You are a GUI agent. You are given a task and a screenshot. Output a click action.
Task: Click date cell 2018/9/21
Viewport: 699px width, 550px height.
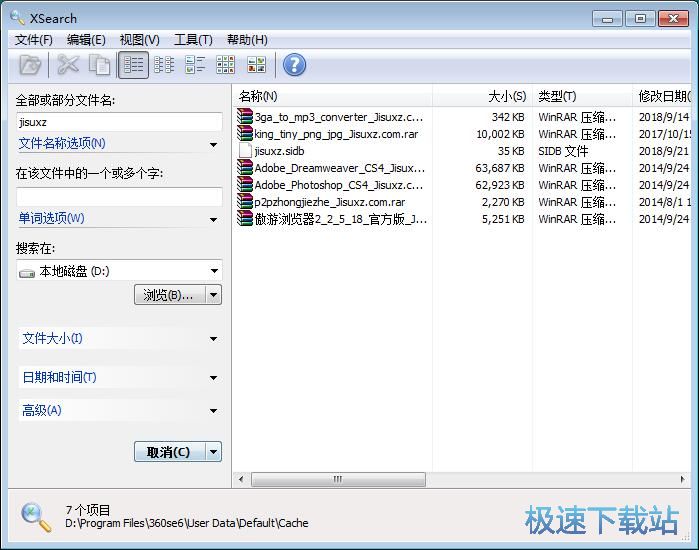click(x=664, y=151)
